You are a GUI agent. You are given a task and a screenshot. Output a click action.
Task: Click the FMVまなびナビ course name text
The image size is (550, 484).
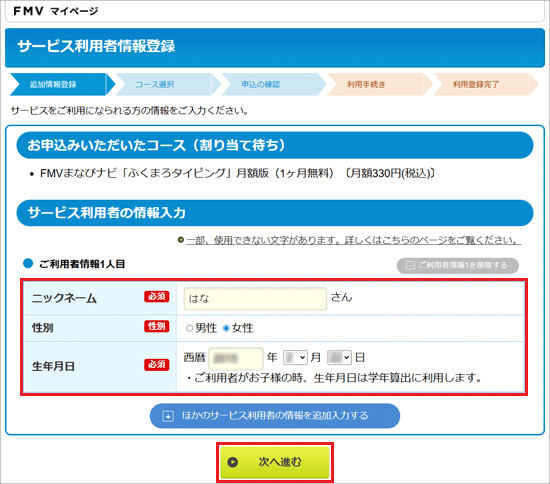coord(237,173)
